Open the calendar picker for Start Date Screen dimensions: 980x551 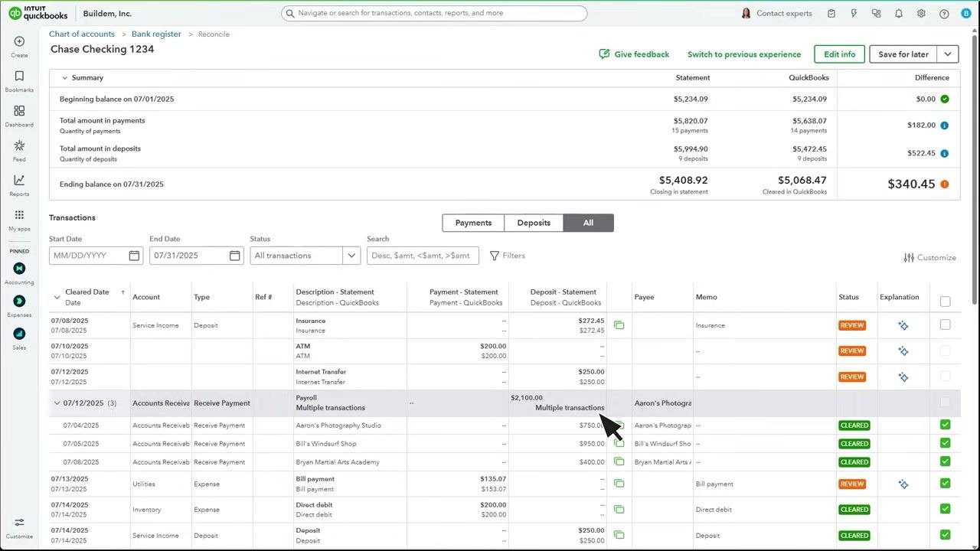134,256
